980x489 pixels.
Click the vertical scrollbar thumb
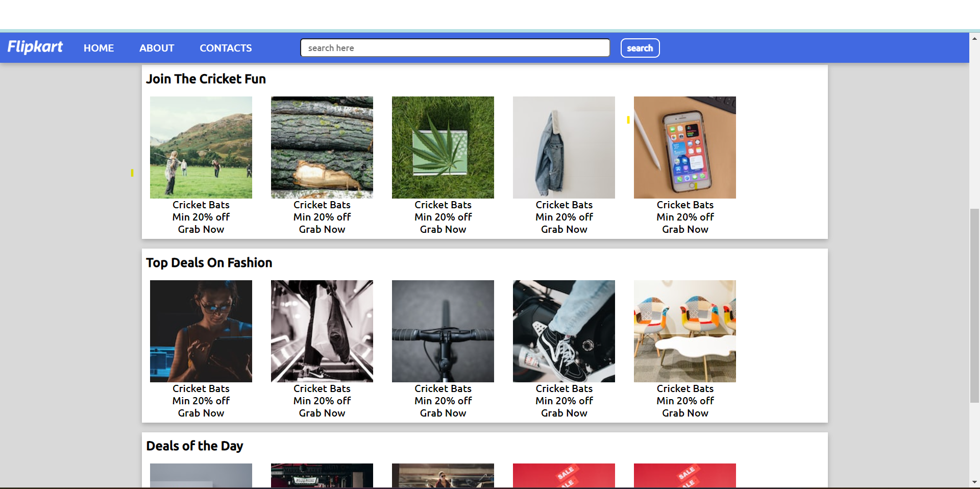pyautogui.click(x=974, y=305)
